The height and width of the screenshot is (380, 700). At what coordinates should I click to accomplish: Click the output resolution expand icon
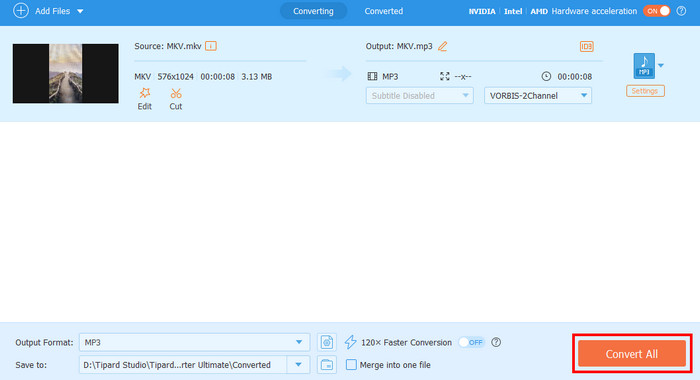(445, 76)
